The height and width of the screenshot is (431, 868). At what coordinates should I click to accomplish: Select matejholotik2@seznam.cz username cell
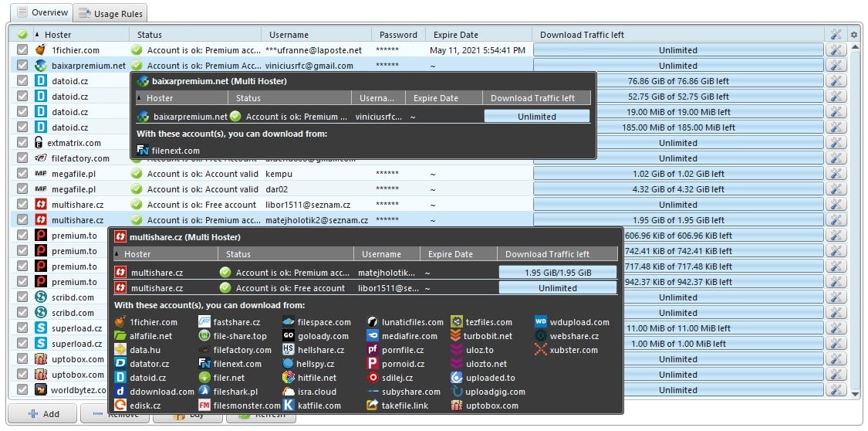(x=316, y=220)
